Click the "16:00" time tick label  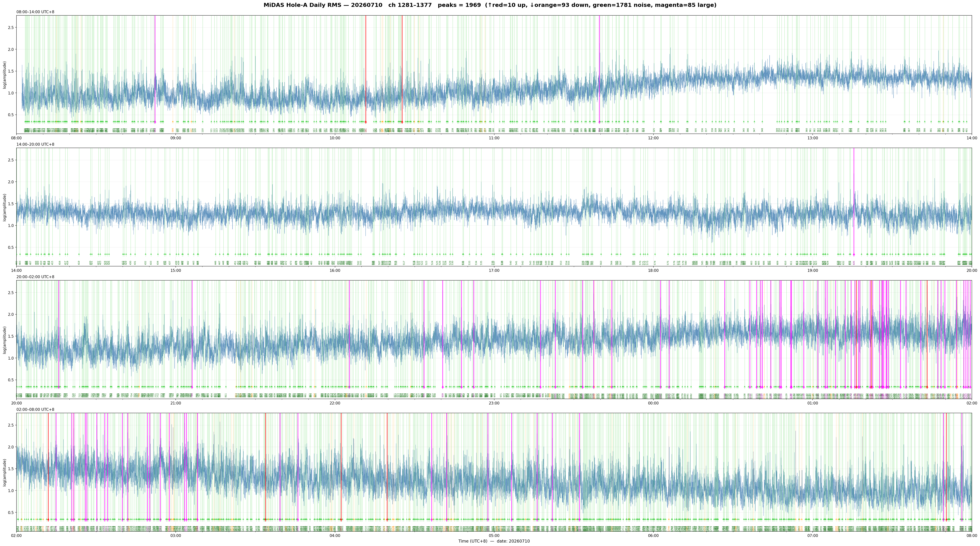click(x=335, y=271)
